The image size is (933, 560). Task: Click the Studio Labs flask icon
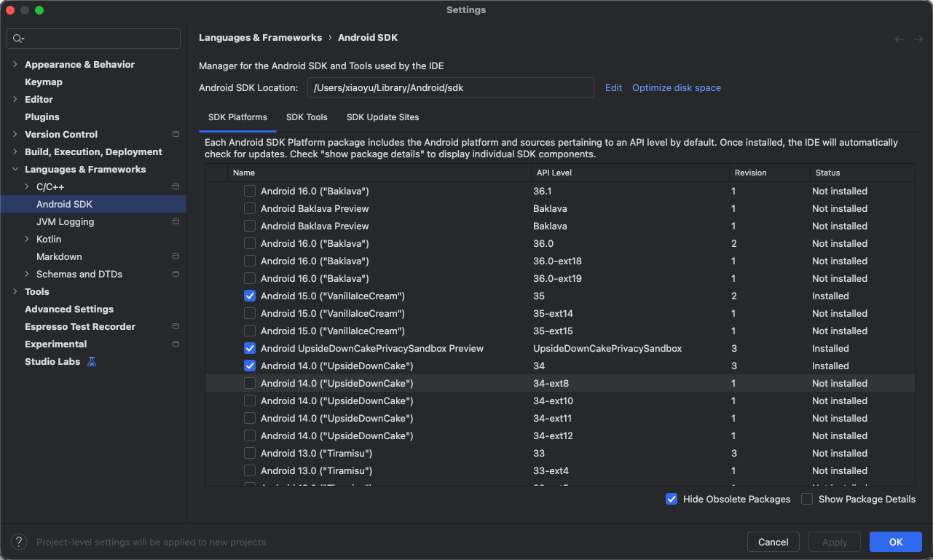(x=92, y=361)
